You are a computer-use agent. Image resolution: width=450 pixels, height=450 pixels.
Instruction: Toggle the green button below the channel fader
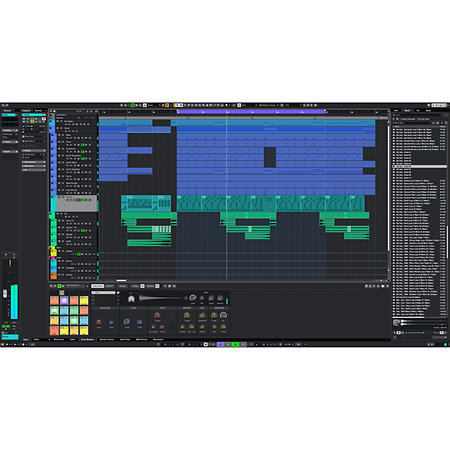click(x=6, y=326)
